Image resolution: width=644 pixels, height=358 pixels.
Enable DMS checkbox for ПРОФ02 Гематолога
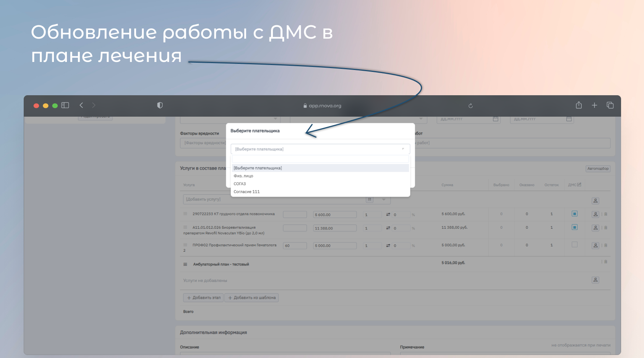[574, 245]
